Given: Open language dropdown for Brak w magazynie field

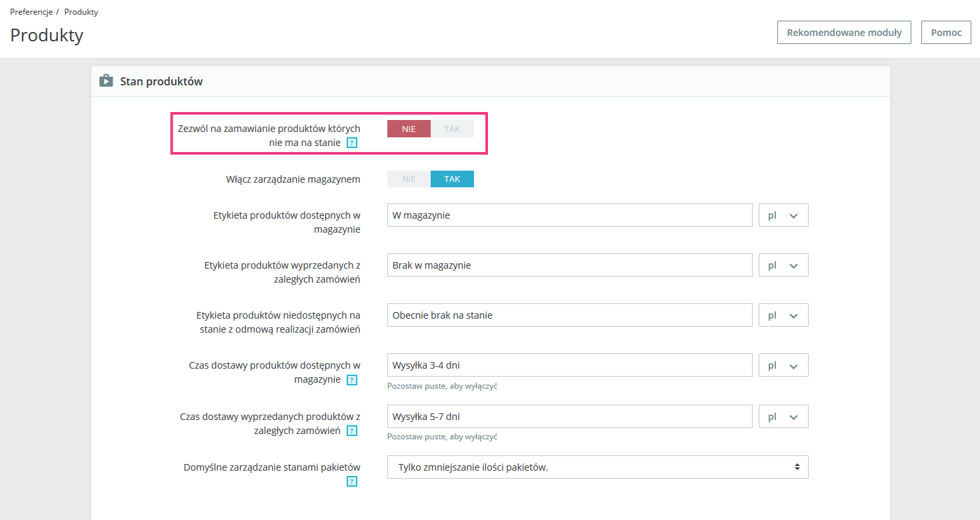Looking at the screenshot, I should 783,265.
